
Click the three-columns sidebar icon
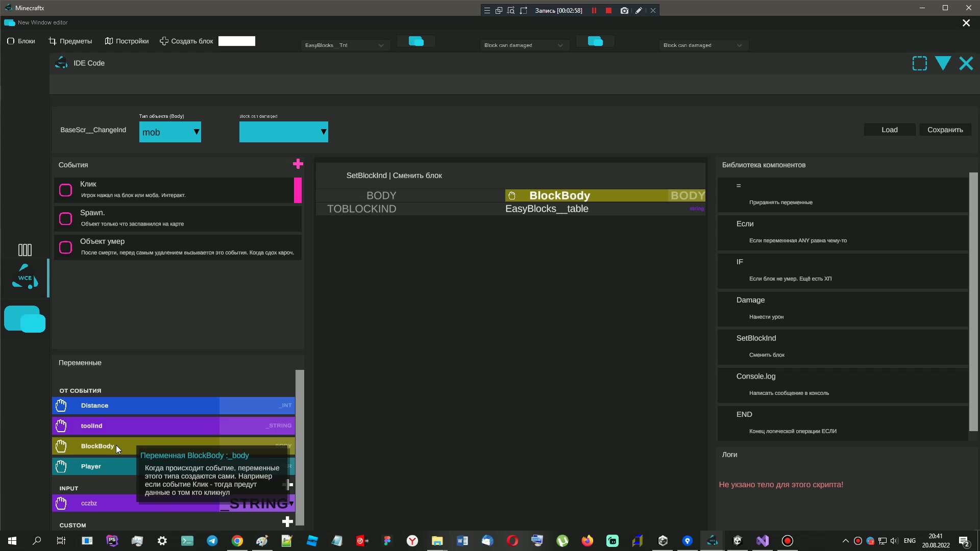tap(24, 249)
